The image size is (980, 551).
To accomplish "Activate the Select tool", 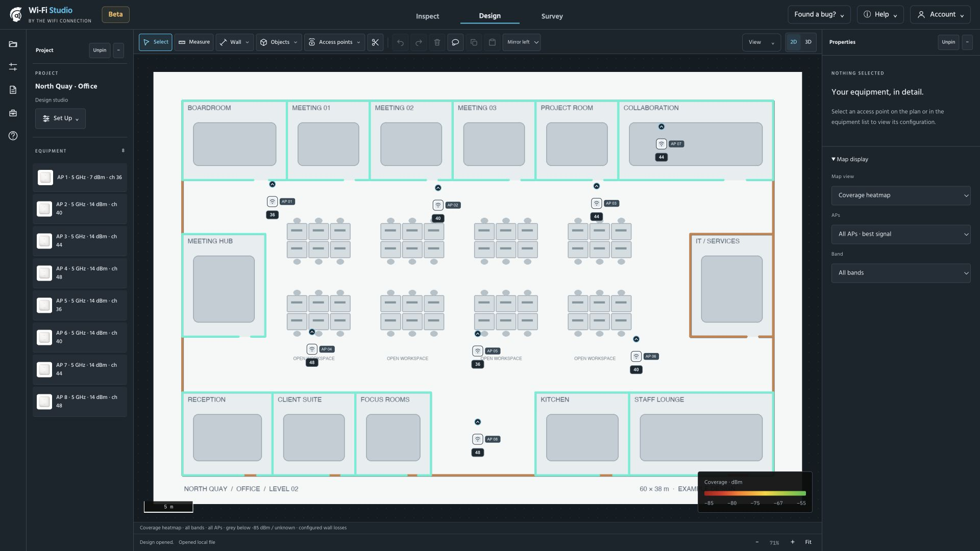I will point(155,42).
